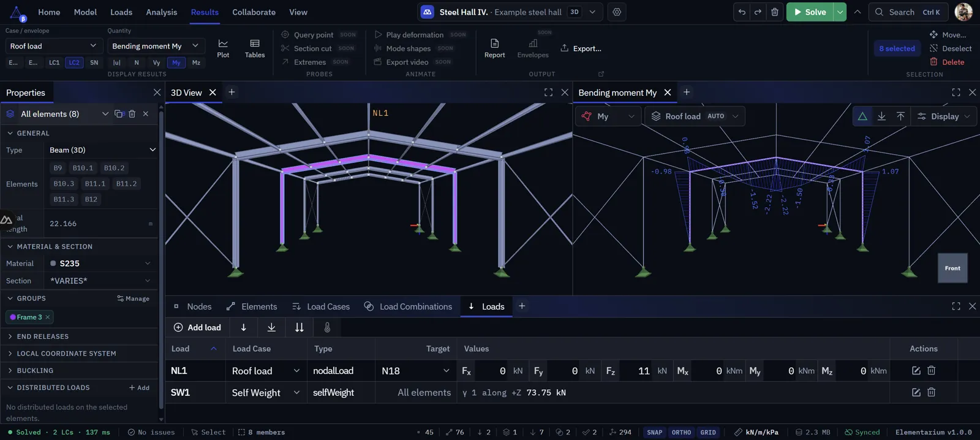This screenshot has height=440, width=980.
Task: Click the Front view cube
Action: [x=952, y=268]
